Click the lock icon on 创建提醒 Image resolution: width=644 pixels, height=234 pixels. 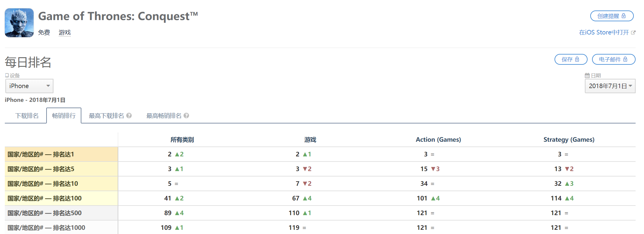(624, 16)
